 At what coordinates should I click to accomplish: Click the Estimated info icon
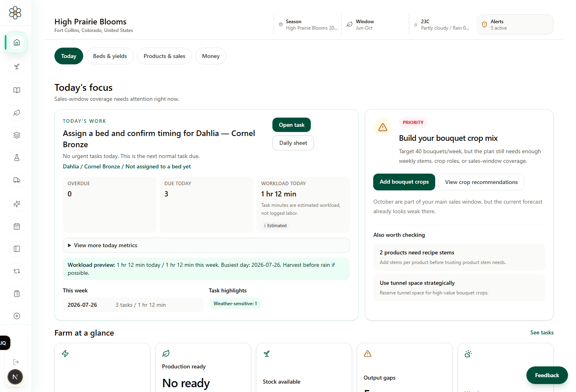click(265, 226)
